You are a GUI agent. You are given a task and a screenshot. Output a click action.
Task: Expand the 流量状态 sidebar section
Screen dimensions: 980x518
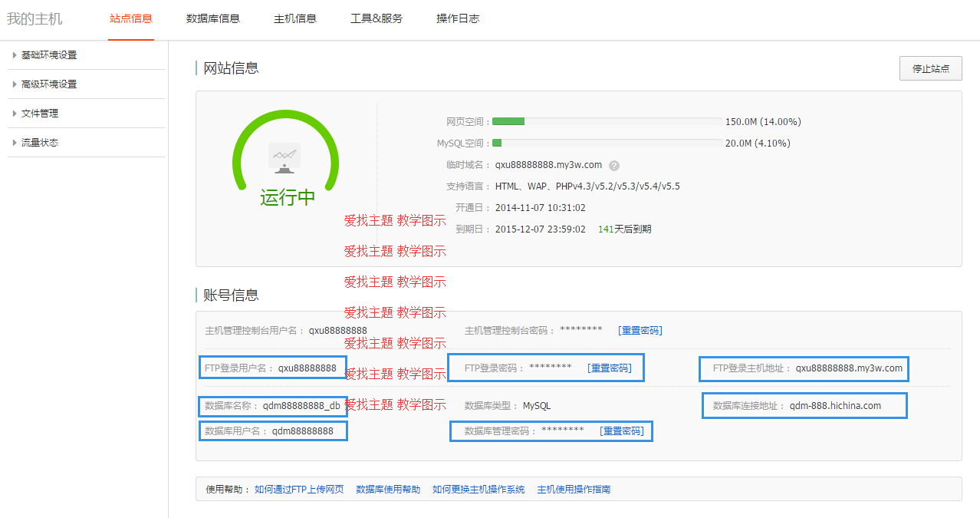[42, 142]
